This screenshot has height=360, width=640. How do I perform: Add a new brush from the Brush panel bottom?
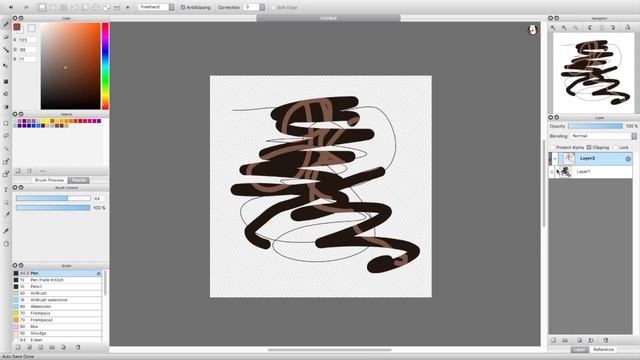[x=18, y=347]
